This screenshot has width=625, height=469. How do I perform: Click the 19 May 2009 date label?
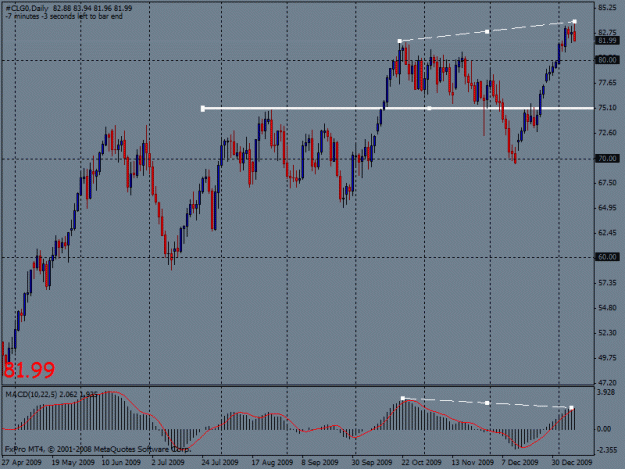73,462
